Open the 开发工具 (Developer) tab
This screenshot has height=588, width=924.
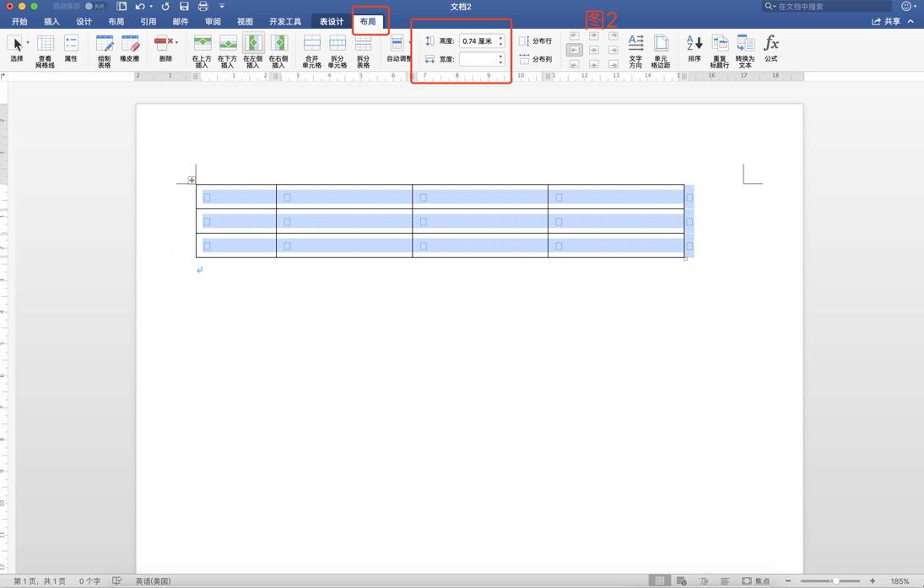pos(285,21)
